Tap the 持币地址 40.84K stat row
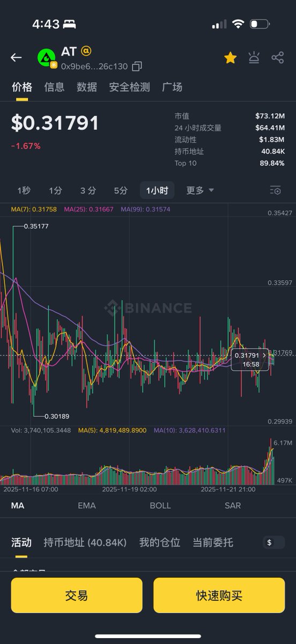 (x=230, y=151)
